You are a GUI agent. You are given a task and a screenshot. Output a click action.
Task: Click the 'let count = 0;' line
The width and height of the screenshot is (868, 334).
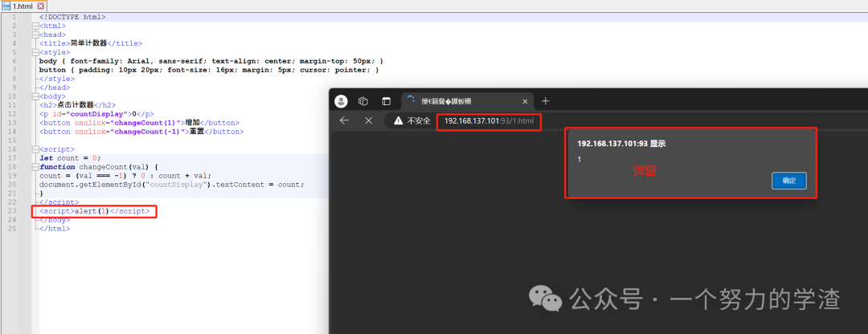[x=70, y=158]
